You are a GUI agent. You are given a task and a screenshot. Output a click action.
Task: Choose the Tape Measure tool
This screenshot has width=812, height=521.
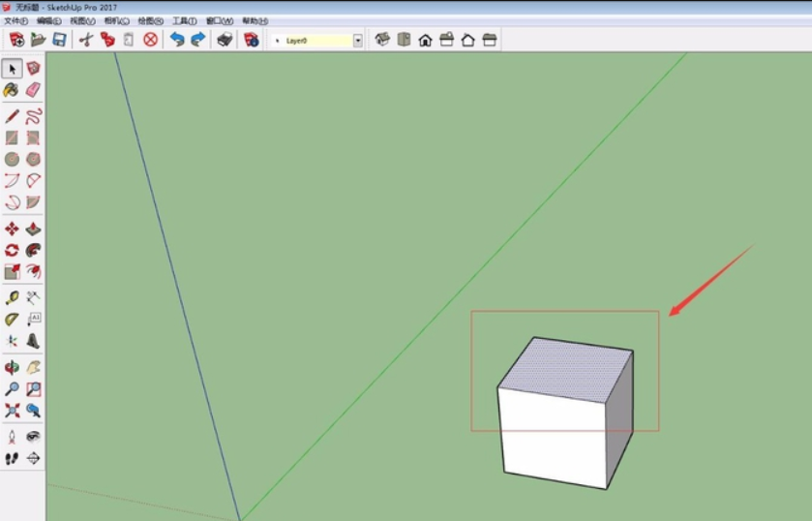click(x=12, y=297)
